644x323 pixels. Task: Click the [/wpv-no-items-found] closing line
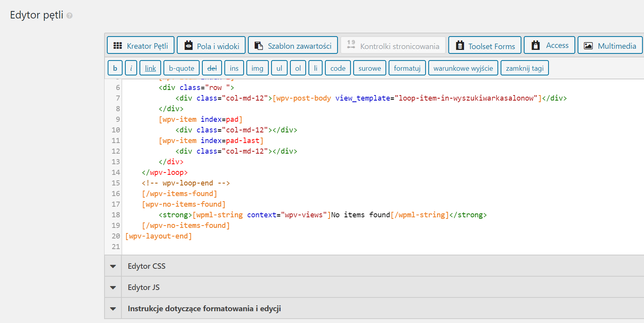(185, 226)
